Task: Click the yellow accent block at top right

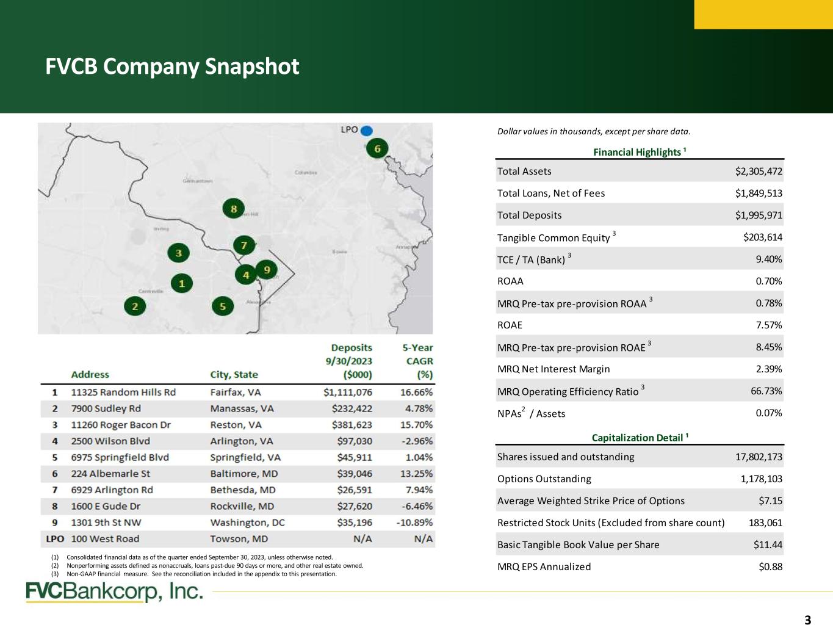Action: pos(763,15)
